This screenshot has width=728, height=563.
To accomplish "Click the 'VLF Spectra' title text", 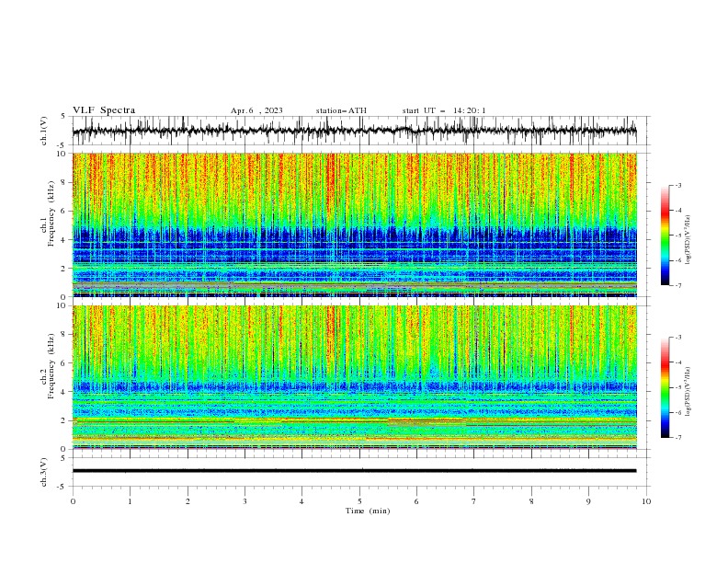I will (104, 110).
